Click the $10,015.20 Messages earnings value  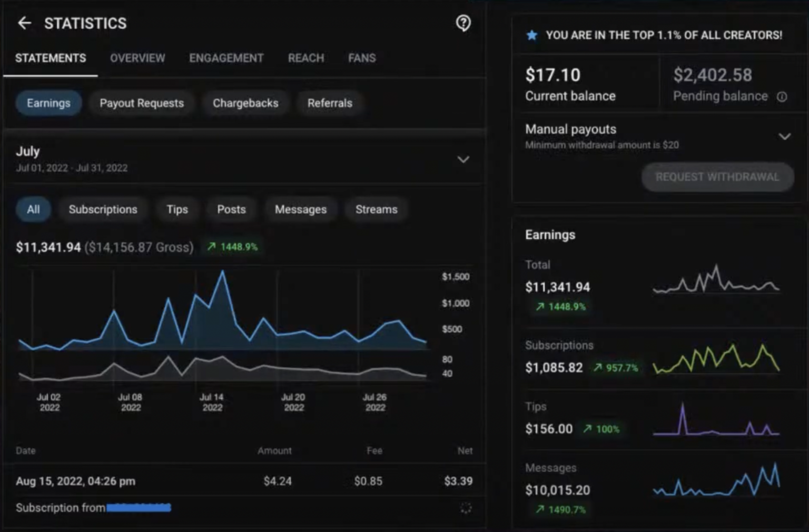pos(558,490)
